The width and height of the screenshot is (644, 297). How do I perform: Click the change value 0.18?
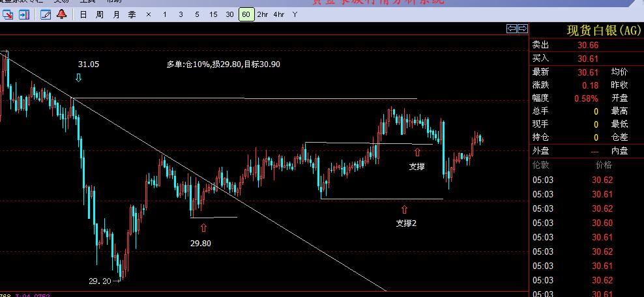(590, 85)
